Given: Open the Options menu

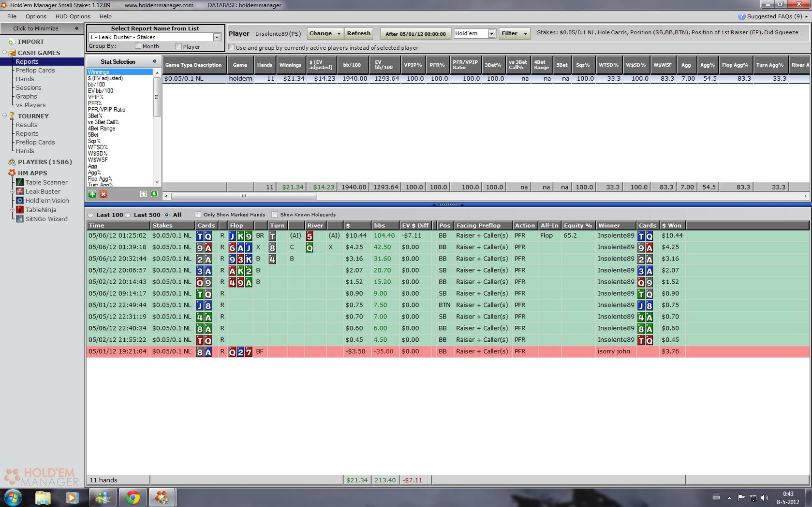Looking at the screenshot, I should [x=36, y=16].
